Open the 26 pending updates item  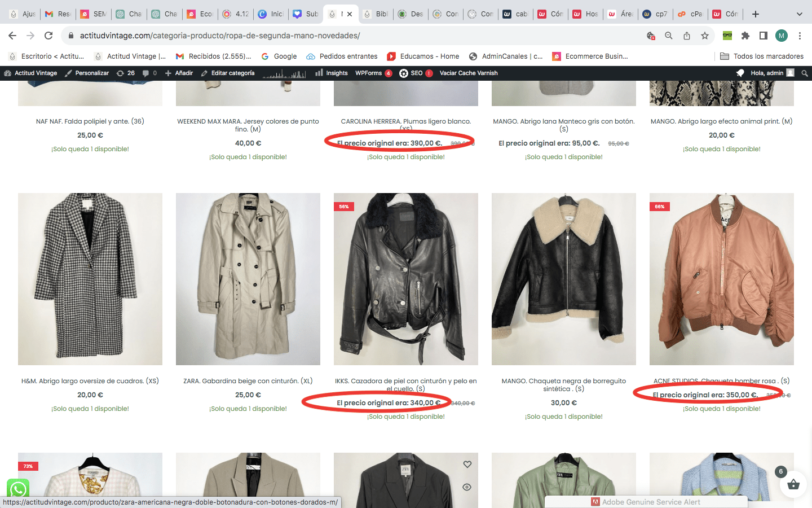coord(126,73)
